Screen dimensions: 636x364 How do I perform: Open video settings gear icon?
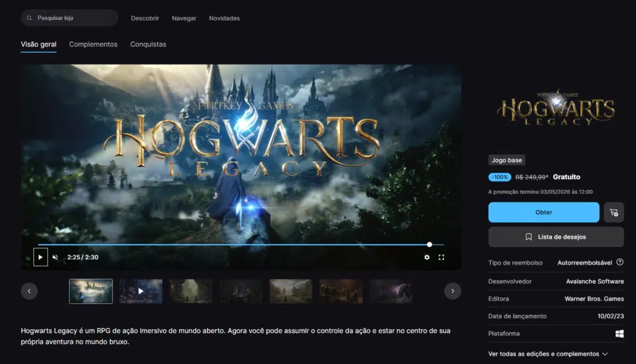[427, 257]
